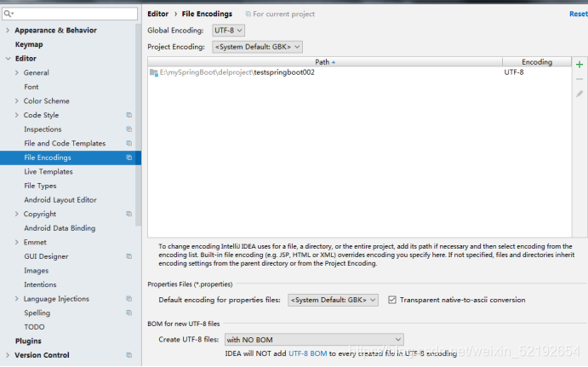This screenshot has width=588, height=367.
Task: Click the folder icon of testspringboot002 row
Action: [x=154, y=72]
